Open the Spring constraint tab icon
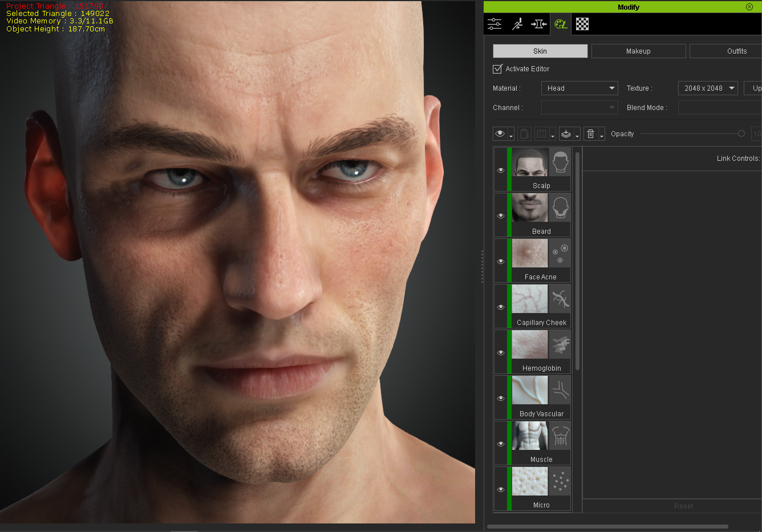 539,24
